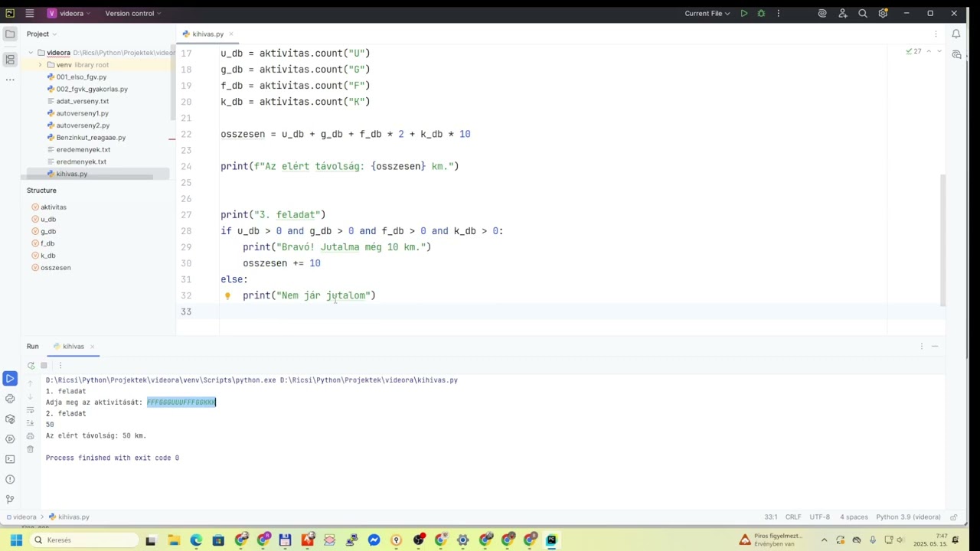Image resolution: width=980 pixels, height=551 pixels.
Task: Open Version control dropdown
Action: pyautogui.click(x=133, y=13)
